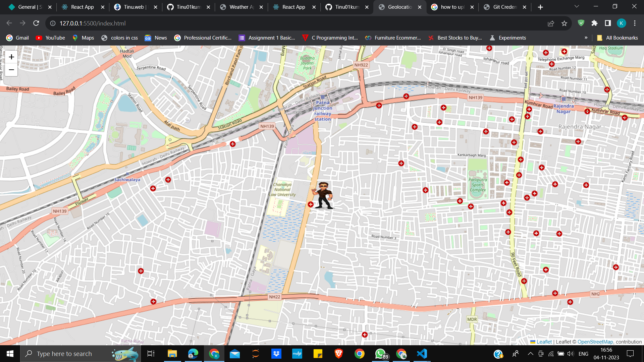Reload the page with refresh icon

pyautogui.click(x=36, y=23)
